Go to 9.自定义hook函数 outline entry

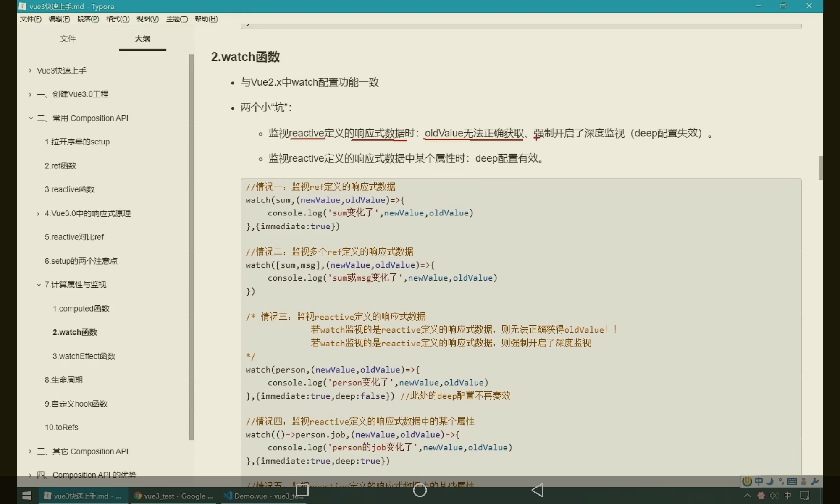click(76, 404)
